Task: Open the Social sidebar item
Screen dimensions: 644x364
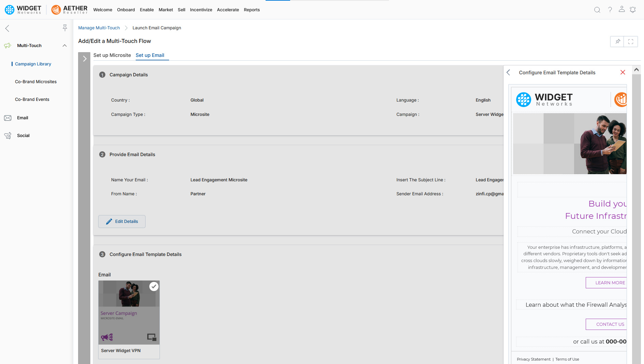Action: click(23, 136)
